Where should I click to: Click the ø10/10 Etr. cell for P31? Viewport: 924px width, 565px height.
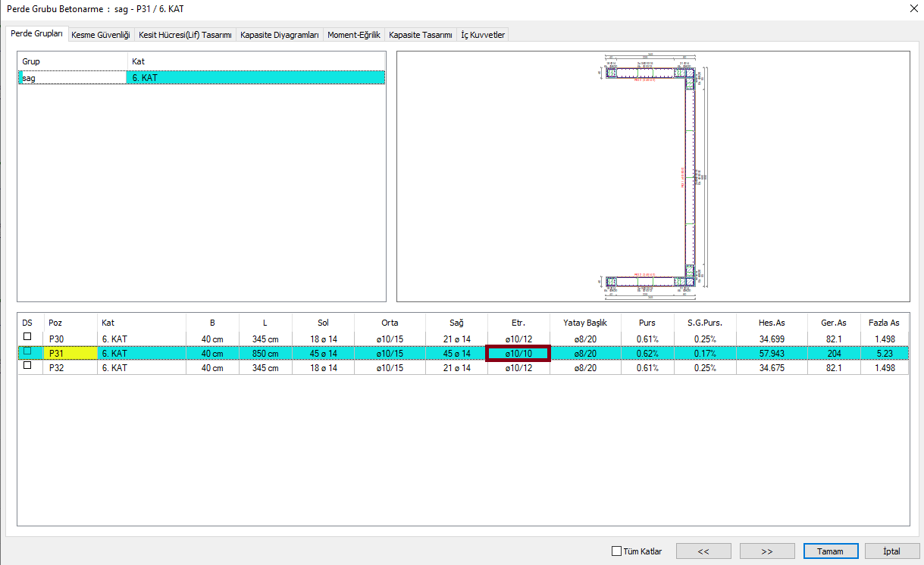pyautogui.click(x=518, y=353)
